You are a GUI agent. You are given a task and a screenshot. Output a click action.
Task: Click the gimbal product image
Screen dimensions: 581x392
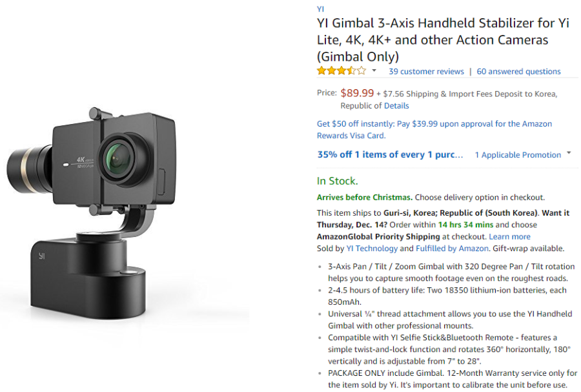(x=92, y=213)
